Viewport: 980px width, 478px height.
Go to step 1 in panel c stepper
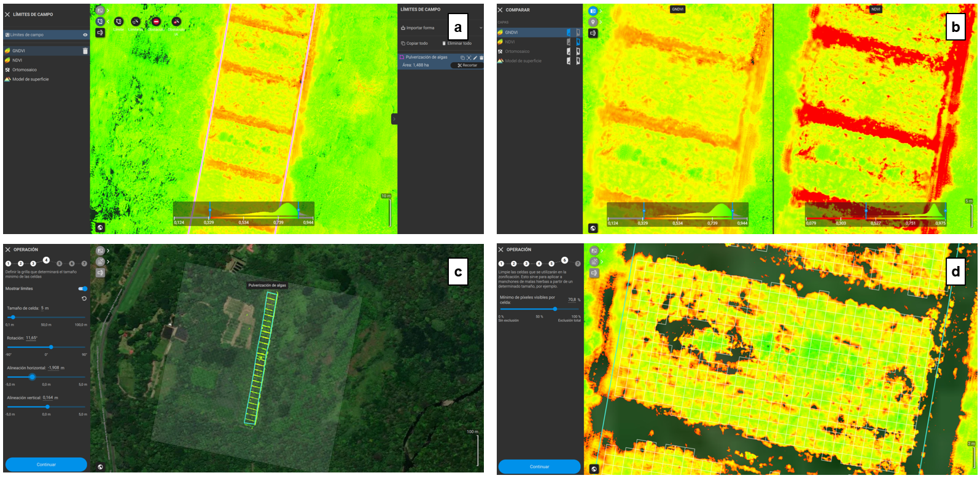pos(8,264)
